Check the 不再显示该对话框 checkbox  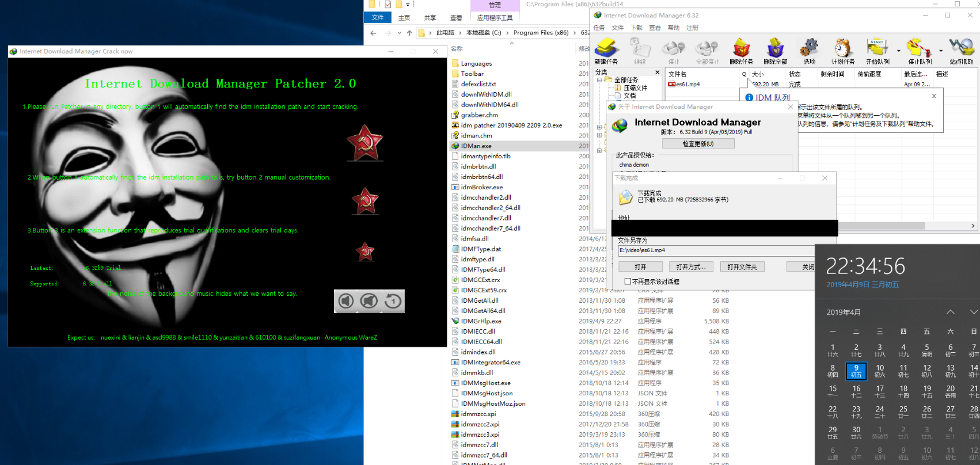tap(628, 281)
